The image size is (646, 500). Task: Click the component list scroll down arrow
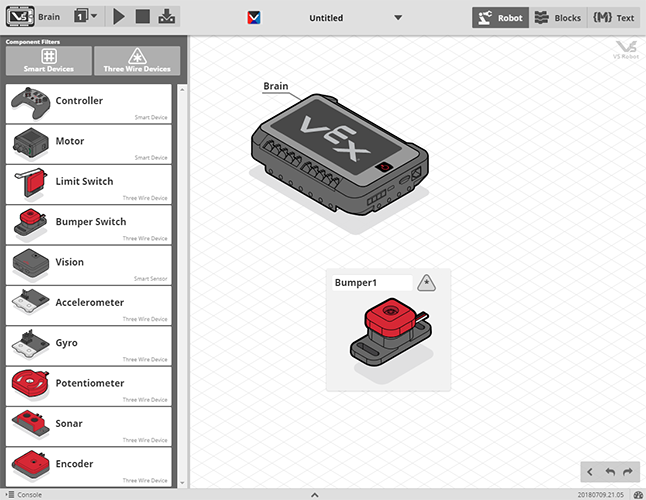click(182, 483)
